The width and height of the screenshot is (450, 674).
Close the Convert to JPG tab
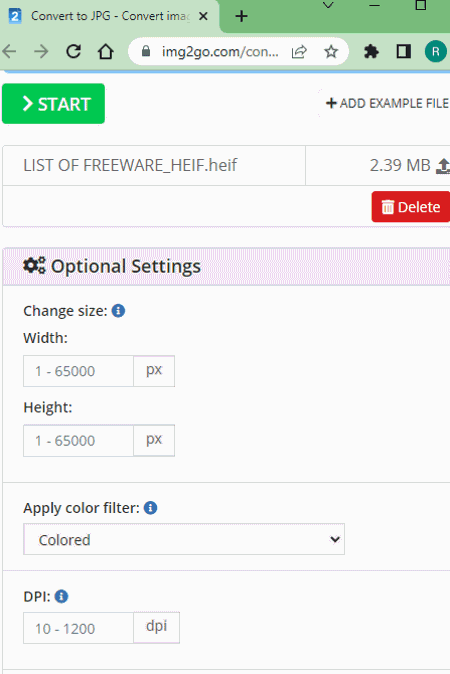[x=203, y=16]
